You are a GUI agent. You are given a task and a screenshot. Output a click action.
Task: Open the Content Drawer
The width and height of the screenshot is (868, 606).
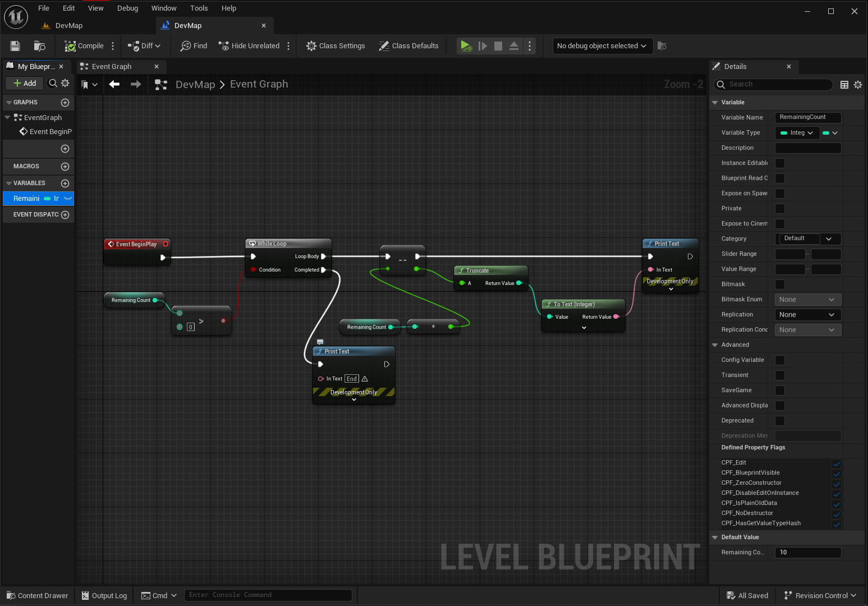[x=38, y=596]
